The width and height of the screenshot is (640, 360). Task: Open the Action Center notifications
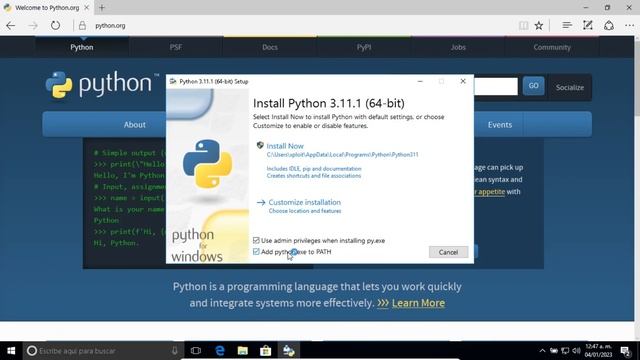(626, 351)
